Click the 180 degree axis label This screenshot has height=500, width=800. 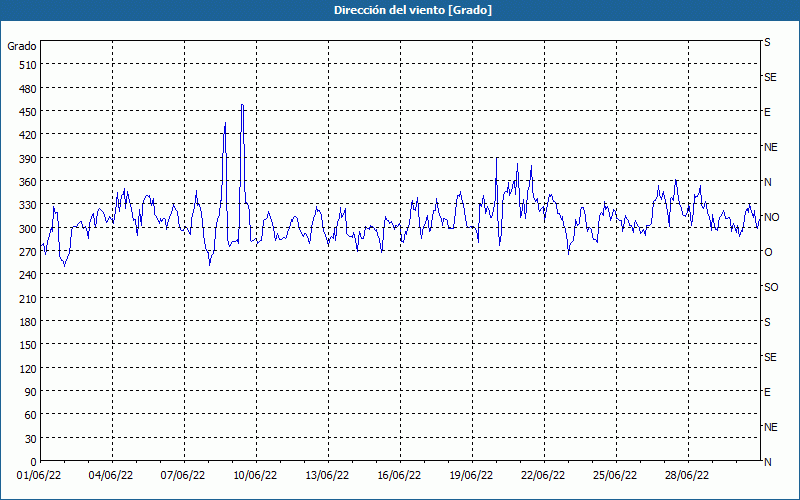click(x=29, y=322)
